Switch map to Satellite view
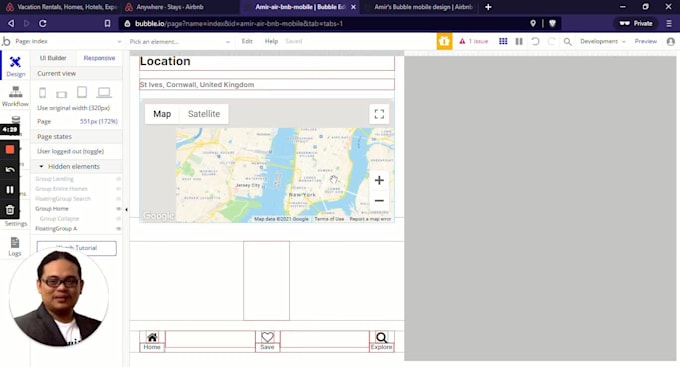The image size is (680, 367). point(204,114)
